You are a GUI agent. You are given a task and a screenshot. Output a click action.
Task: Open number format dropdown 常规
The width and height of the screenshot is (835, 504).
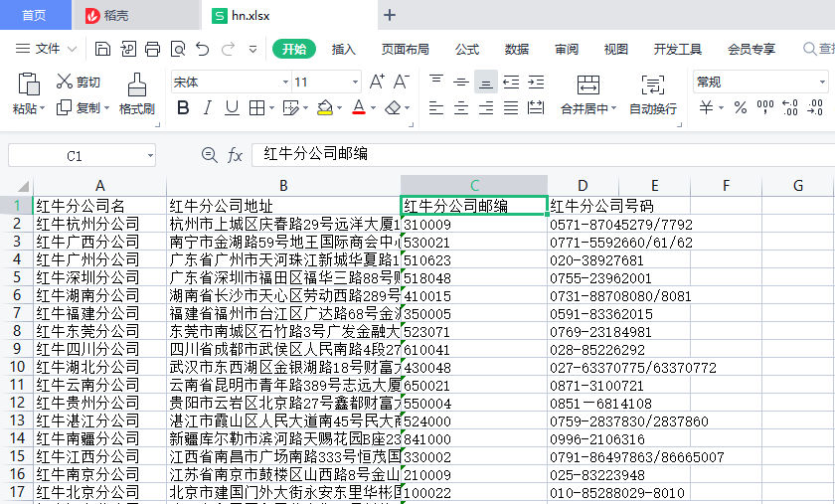pyautogui.click(x=822, y=83)
